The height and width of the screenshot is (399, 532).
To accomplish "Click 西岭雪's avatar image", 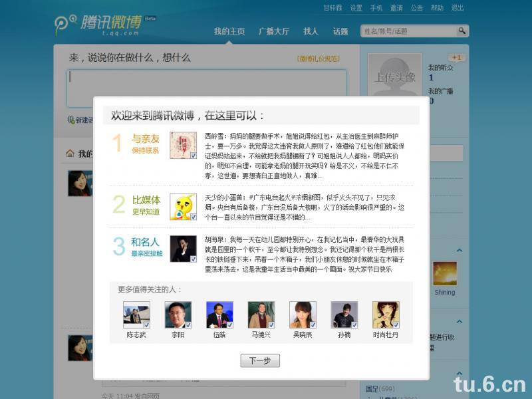I will (183, 145).
